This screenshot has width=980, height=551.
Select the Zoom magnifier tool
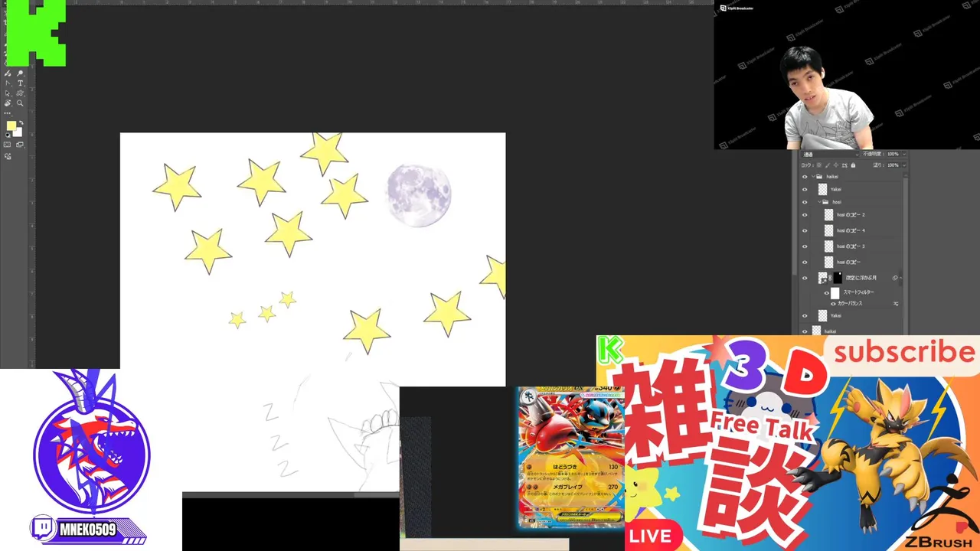(x=21, y=103)
